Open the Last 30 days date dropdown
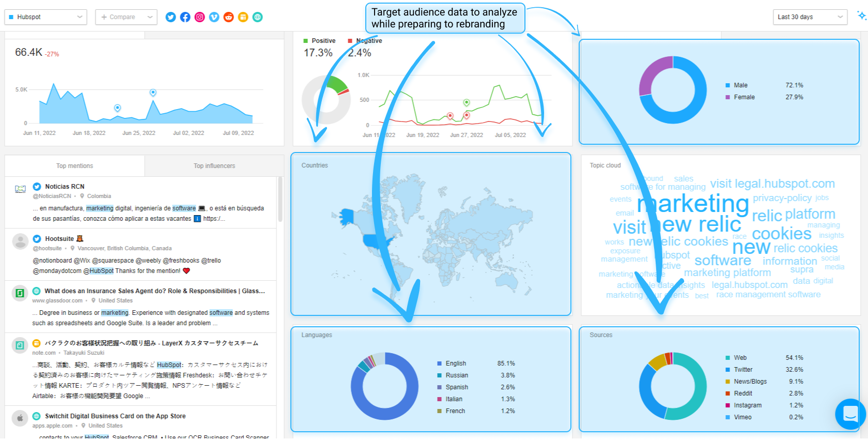The height and width of the screenshot is (440, 868). [x=810, y=17]
